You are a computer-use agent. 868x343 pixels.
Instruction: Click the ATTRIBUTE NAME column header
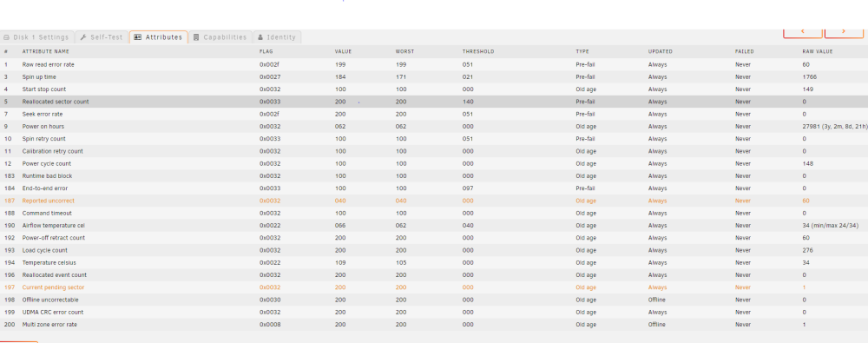tap(45, 51)
